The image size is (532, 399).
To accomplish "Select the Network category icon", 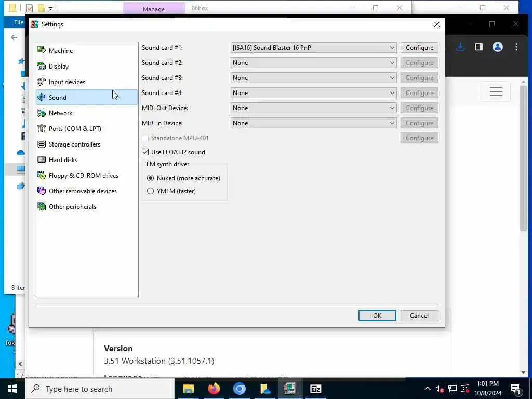I will coord(42,113).
